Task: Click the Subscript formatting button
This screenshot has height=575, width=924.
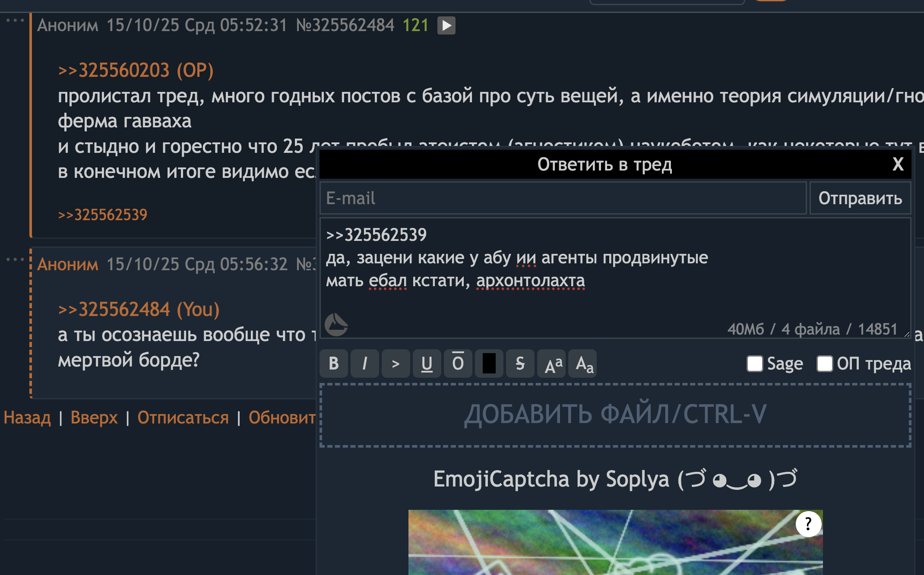Action: coord(583,363)
